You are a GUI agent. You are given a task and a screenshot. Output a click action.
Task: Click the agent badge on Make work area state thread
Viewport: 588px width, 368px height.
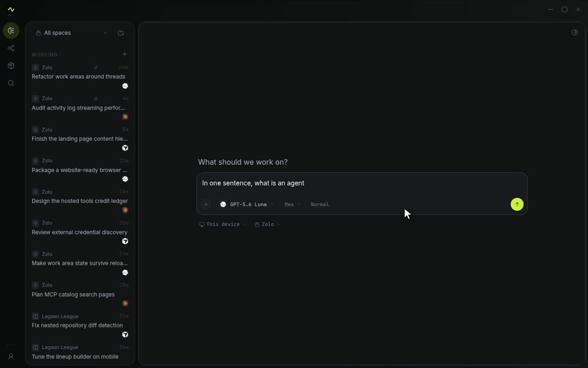(x=125, y=272)
